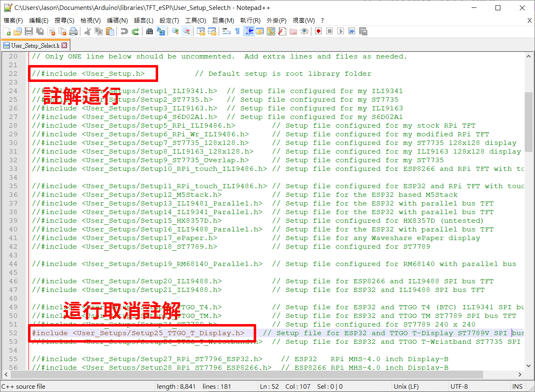Click the 'length : 8,841' status field
The width and height of the screenshot is (535, 392).
pos(176,386)
